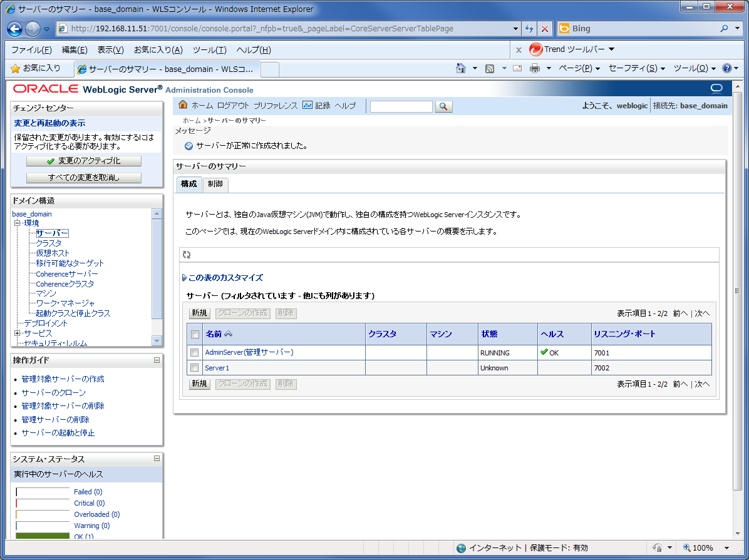Viewport: 749px width, 560px height.
Task: Expand the サービス tree node
Action: click(x=17, y=333)
